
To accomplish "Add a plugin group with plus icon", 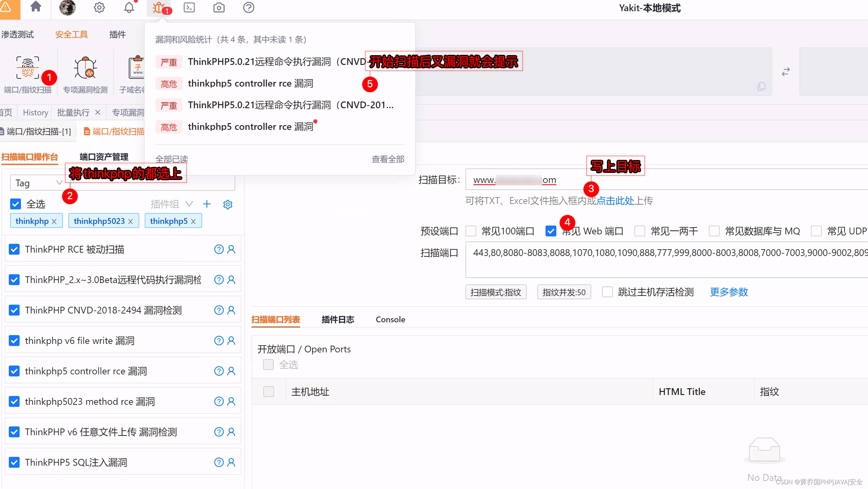I will point(207,204).
